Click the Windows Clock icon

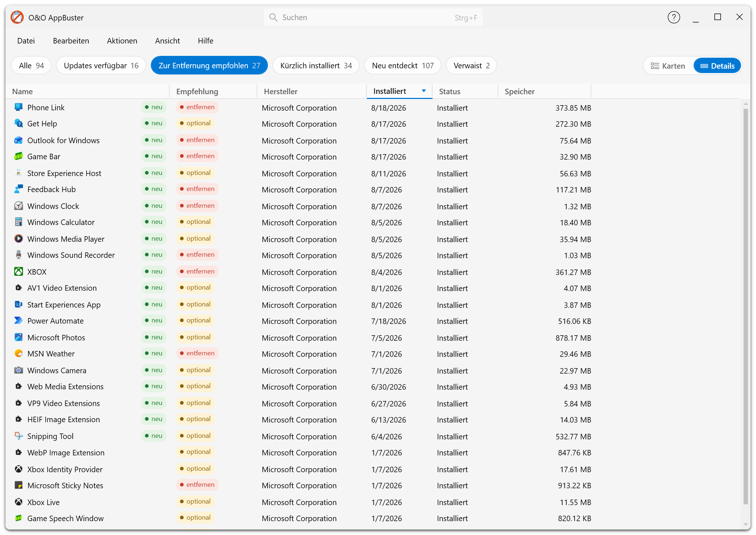[x=19, y=206]
